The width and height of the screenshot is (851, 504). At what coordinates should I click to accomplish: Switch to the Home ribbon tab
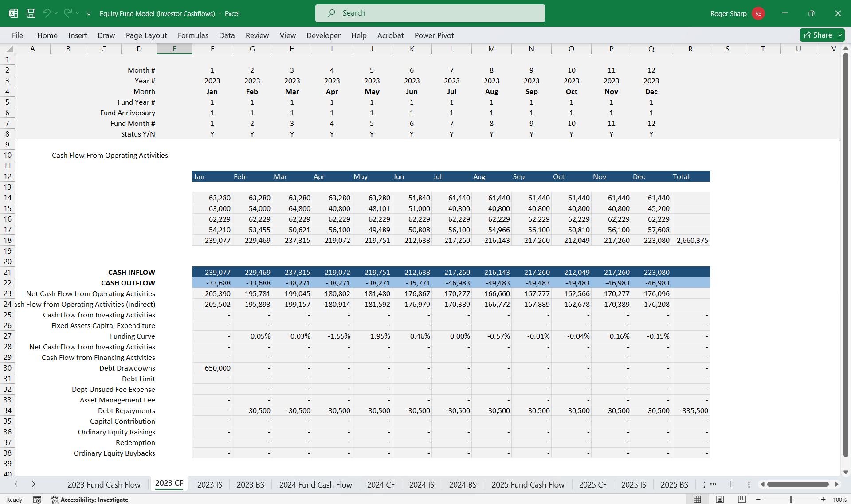[47, 35]
